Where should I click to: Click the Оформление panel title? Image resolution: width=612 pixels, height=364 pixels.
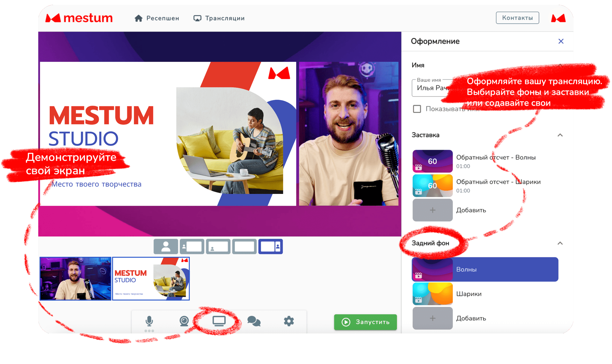click(x=435, y=41)
